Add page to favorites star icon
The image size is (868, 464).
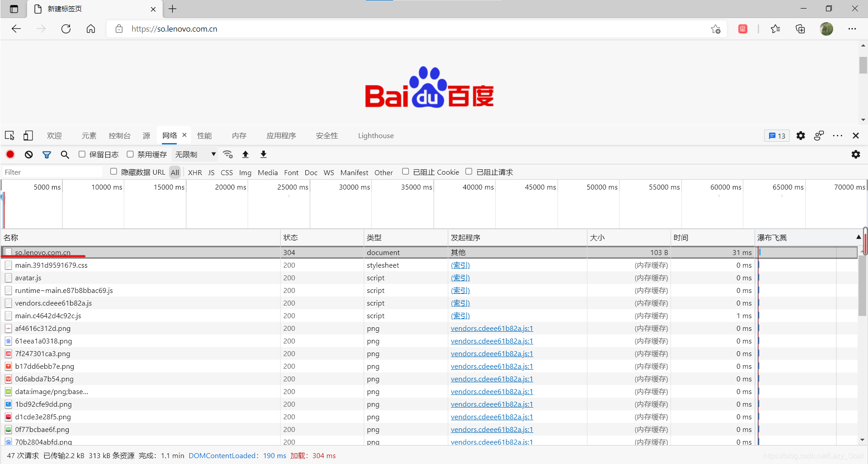tap(716, 29)
